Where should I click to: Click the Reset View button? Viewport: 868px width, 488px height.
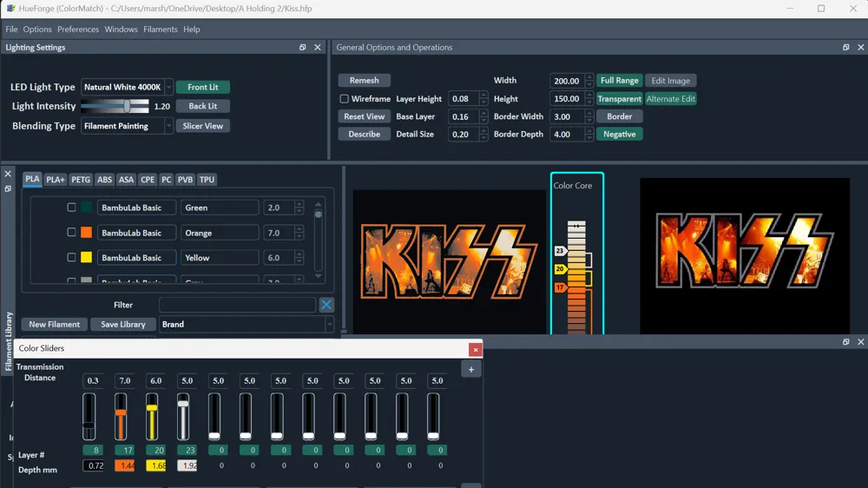point(365,116)
